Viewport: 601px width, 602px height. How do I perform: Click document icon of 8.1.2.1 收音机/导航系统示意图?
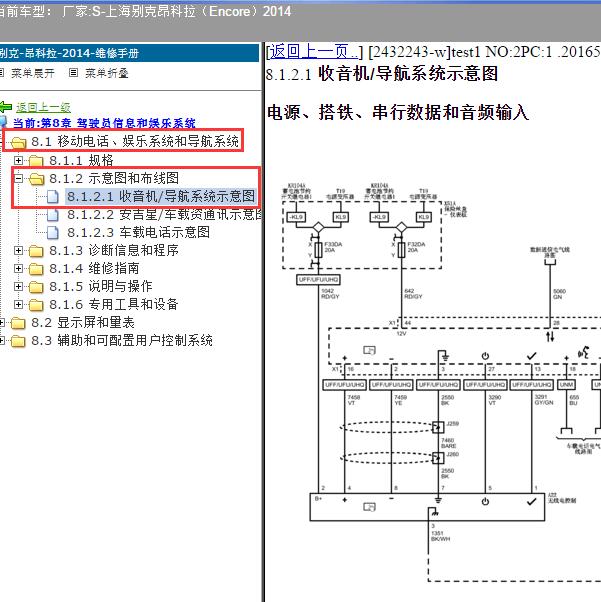tap(53, 197)
